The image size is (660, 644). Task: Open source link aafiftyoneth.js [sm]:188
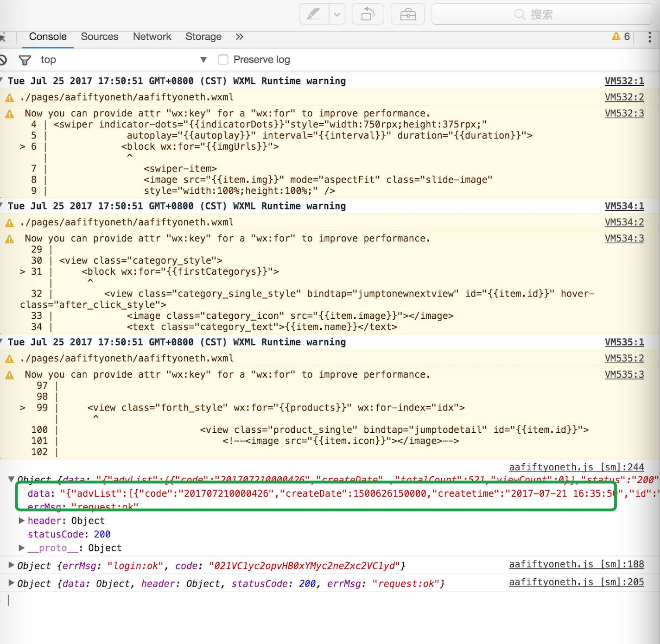pos(577,564)
